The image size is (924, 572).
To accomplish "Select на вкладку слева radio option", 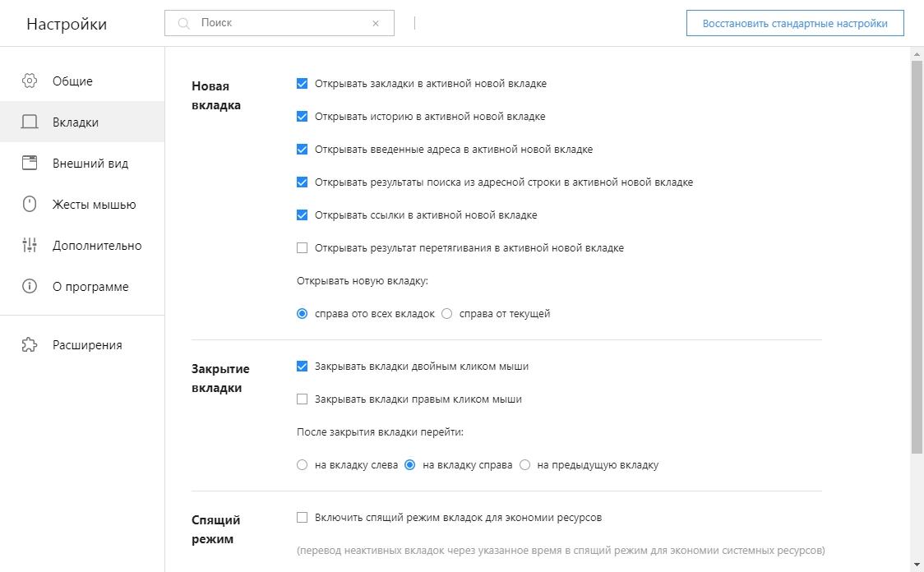I will pyautogui.click(x=303, y=465).
